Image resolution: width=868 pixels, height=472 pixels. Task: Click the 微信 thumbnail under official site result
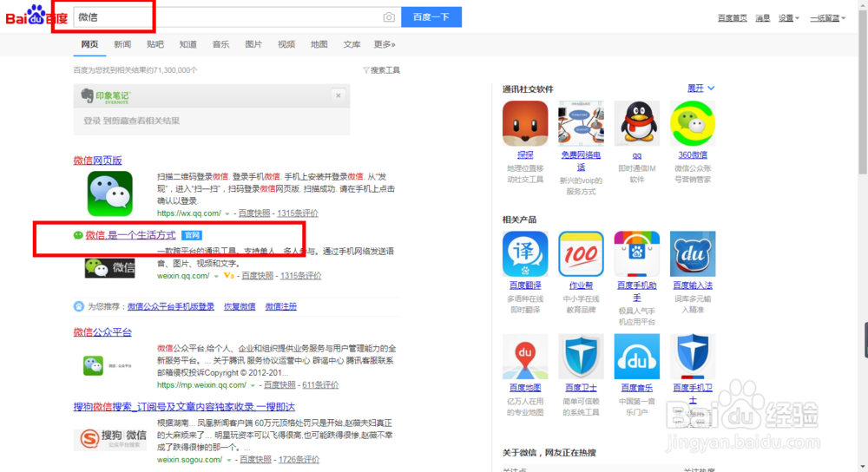click(109, 268)
